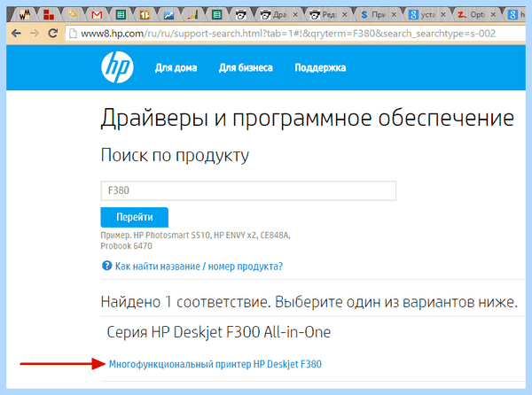
Task: Open the HP logo home link
Action: tap(117, 67)
